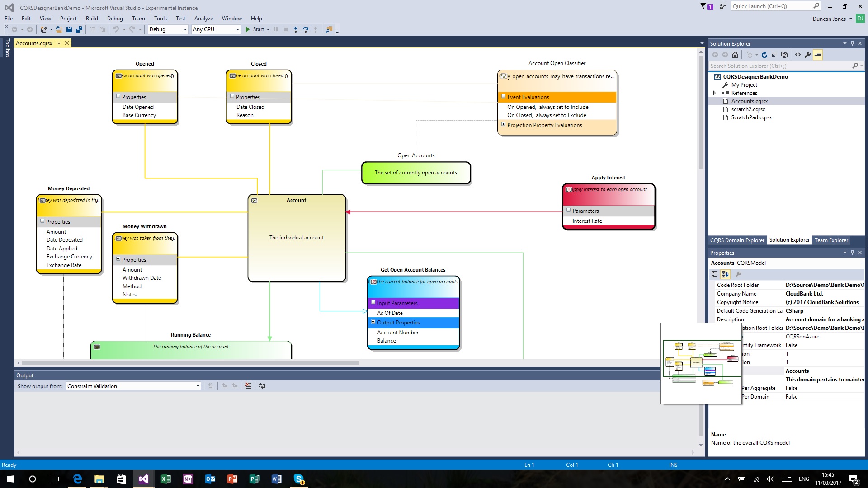Open Properties wrench icon in Solution Explorer
The image size is (868, 488).
click(808, 55)
